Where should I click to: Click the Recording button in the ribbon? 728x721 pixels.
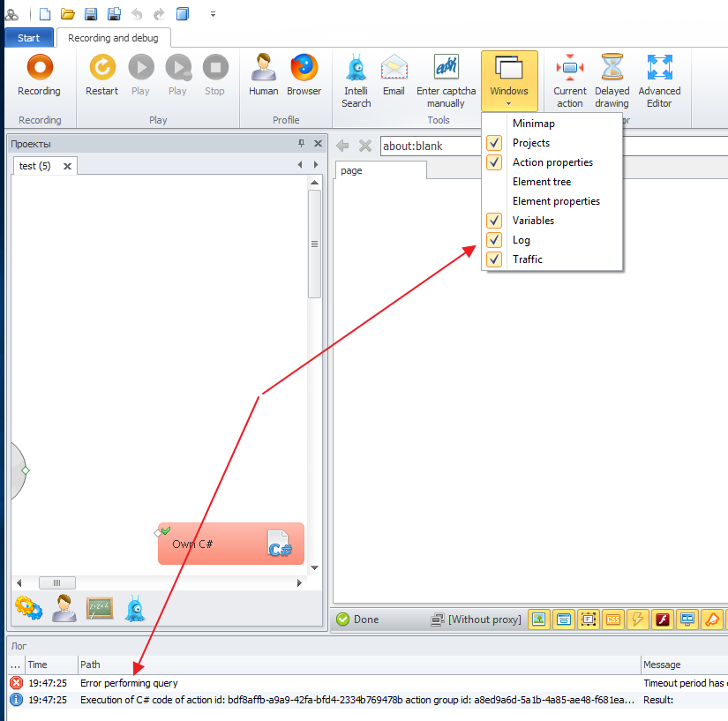pyautogui.click(x=40, y=75)
